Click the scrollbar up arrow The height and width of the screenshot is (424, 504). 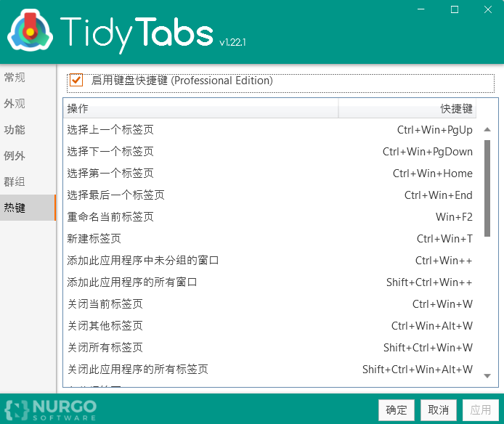(487, 129)
